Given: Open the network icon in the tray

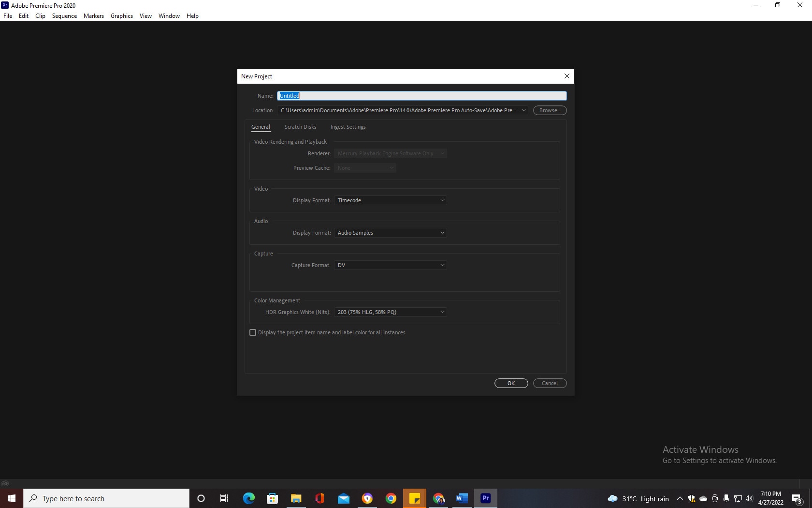Looking at the screenshot, I should pyautogui.click(x=738, y=498).
